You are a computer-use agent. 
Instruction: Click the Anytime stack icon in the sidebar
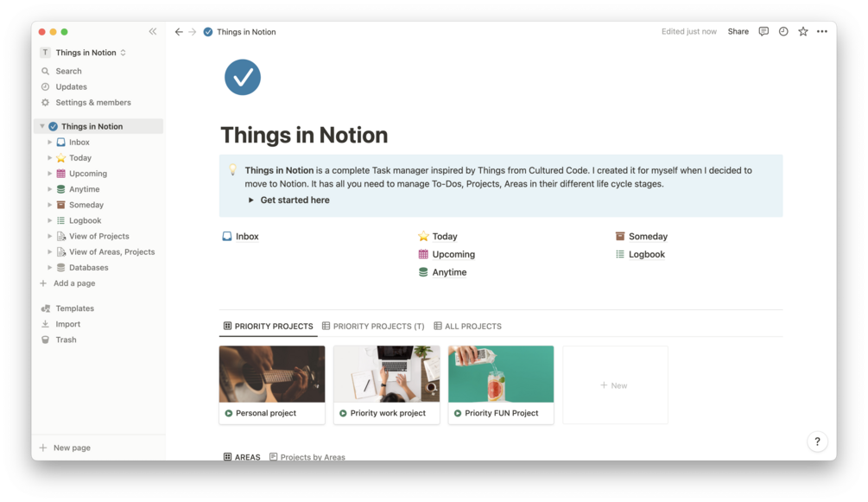pyautogui.click(x=61, y=189)
